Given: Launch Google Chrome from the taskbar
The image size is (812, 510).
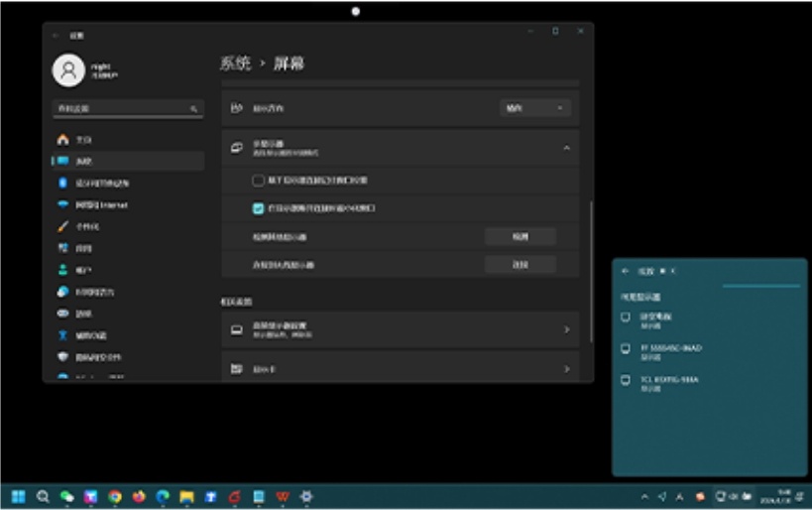Looking at the screenshot, I should [115, 496].
